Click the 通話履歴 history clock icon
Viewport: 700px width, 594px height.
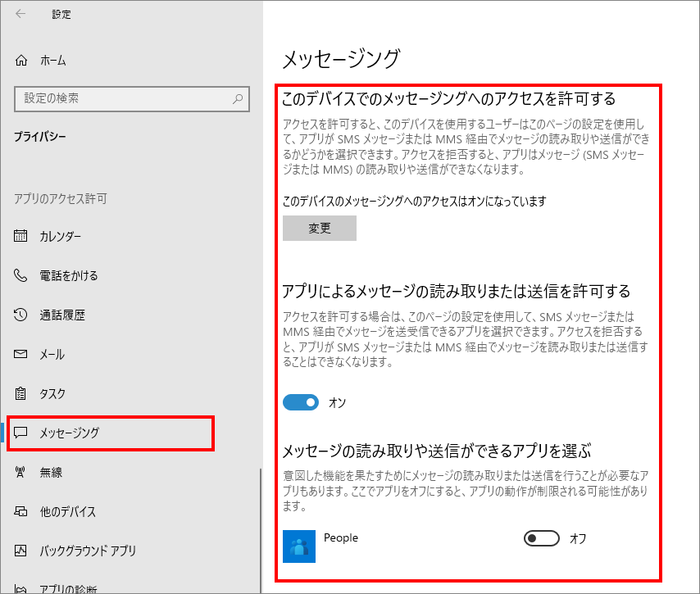click(20, 315)
